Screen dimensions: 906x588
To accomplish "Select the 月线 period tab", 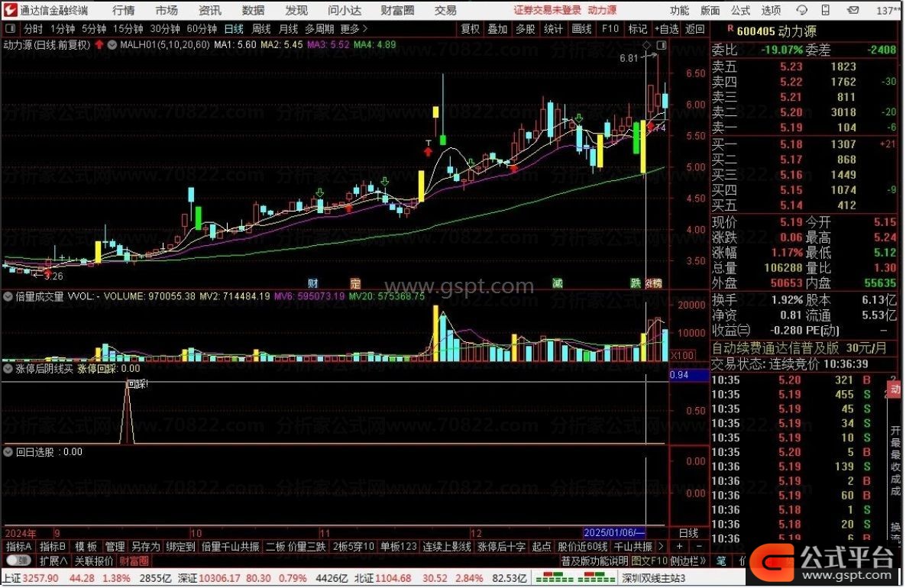I will click(x=288, y=29).
